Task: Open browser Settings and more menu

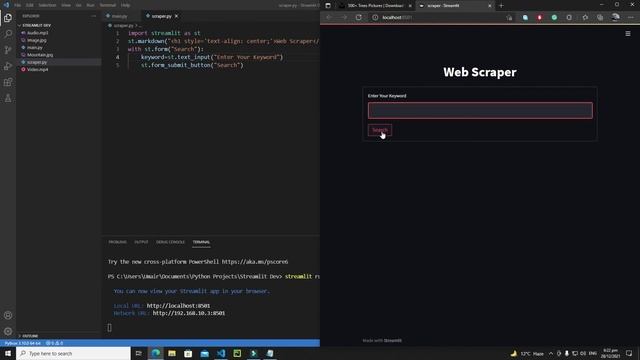Action: point(631,18)
